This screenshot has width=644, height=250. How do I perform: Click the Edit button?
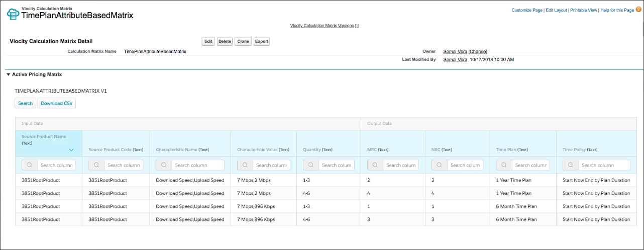coord(208,41)
